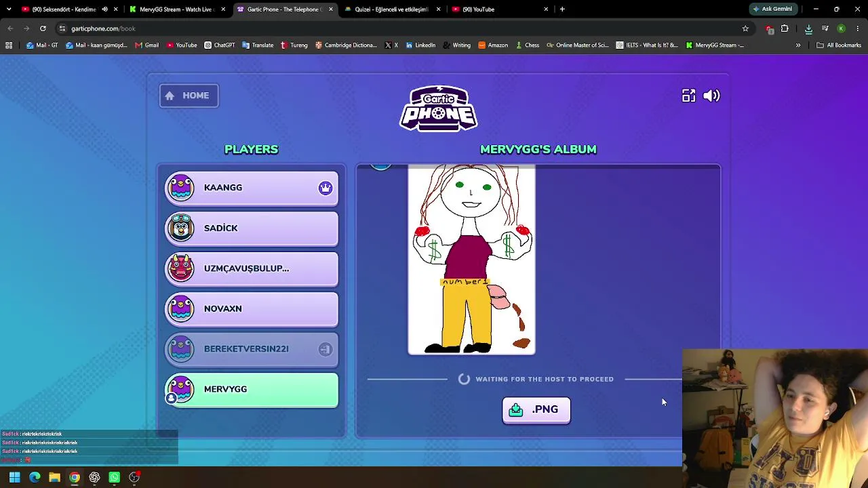Open the Windows Start menu
This screenshot has height=488, width=868.
point(14,477)
